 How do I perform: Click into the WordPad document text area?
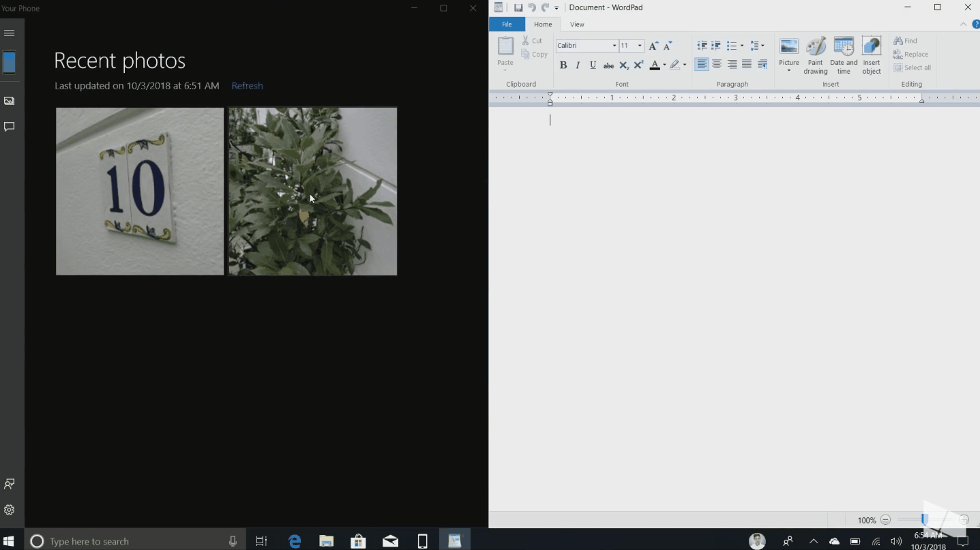point(734,308)
